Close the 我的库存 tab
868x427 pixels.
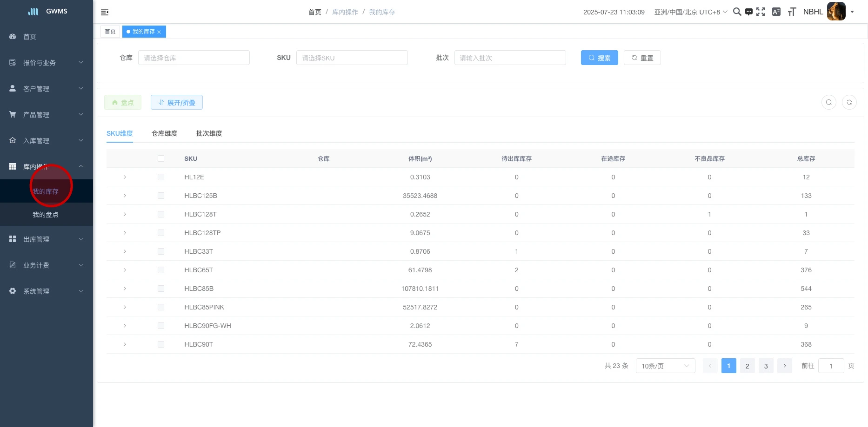(159, 32)
